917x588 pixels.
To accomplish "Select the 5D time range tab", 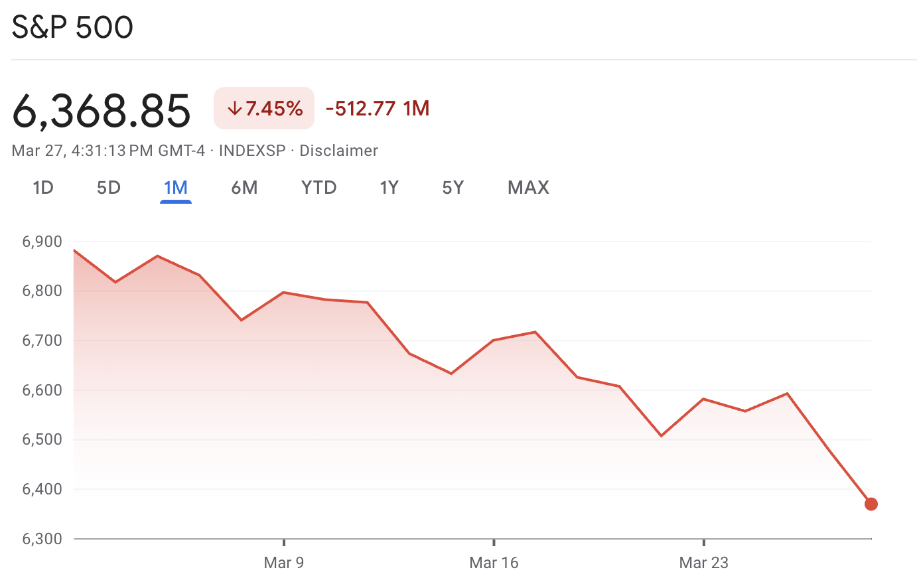I will [108, 188].
